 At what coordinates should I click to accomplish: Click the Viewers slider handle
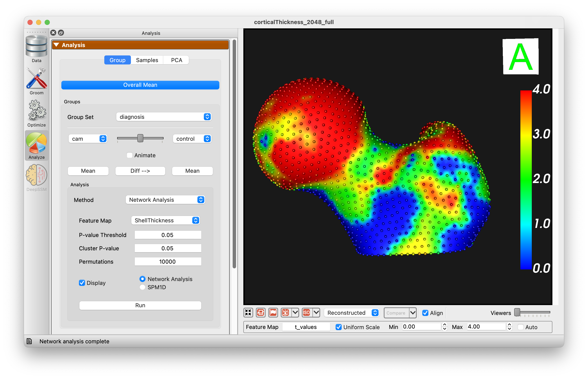[517, 312]
